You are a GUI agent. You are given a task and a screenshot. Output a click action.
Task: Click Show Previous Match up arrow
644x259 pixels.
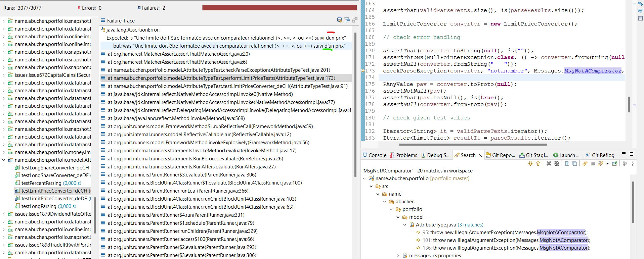pyautogui.click(x=538, y=164)
